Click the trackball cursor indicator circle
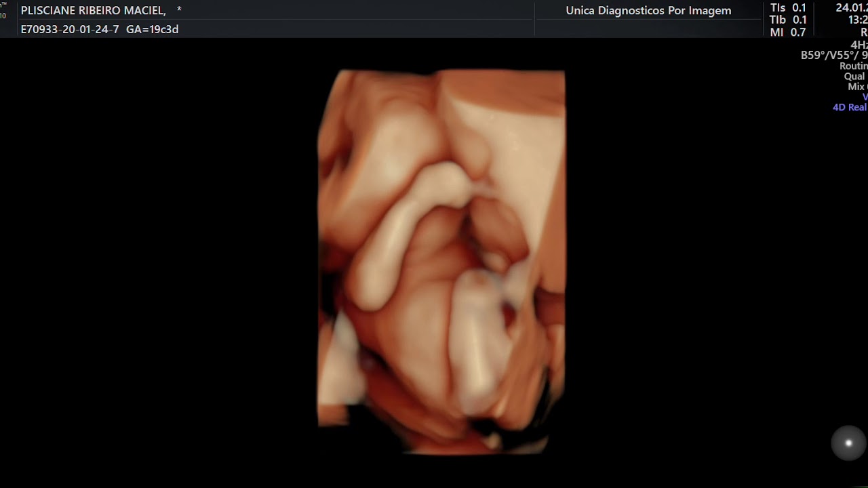This screenshot has width=868, height=488. tap(848, 443)
